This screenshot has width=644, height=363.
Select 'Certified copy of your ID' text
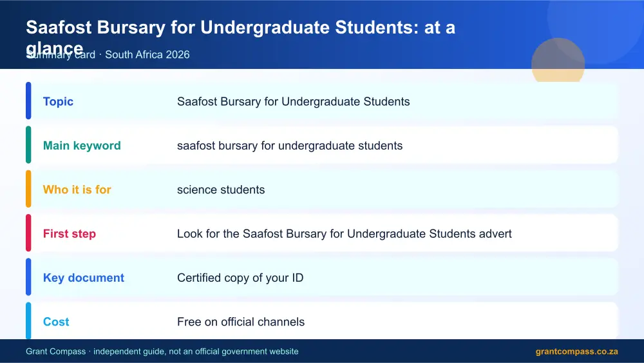[x=240, y=277]
